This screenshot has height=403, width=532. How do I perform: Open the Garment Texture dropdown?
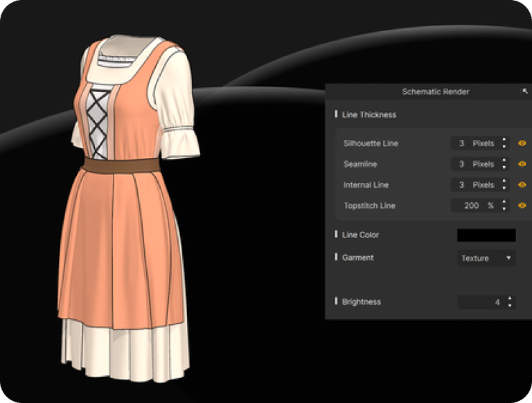[x=486, y=258]
